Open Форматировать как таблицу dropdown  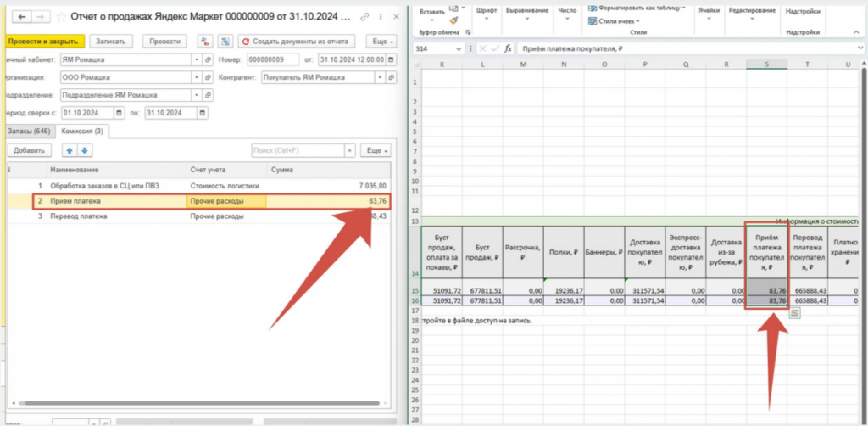click(x=634, y=8)
